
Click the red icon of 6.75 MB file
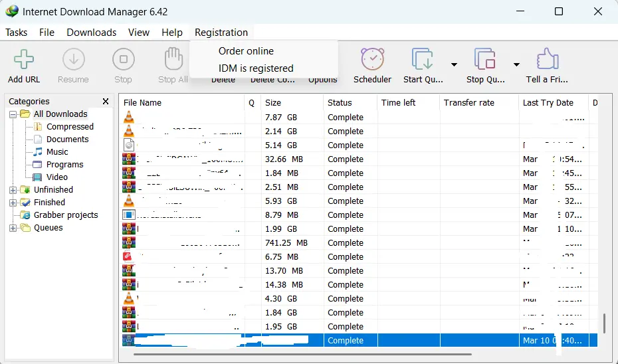[x=128, y=256]
